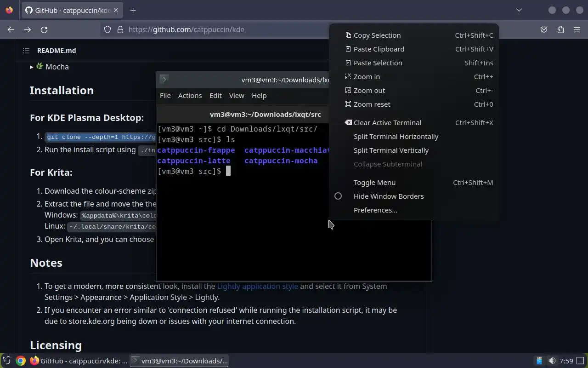Click the show desktop tray icon
The height and width of the screenshot is (368, 588).
(581, 361)
